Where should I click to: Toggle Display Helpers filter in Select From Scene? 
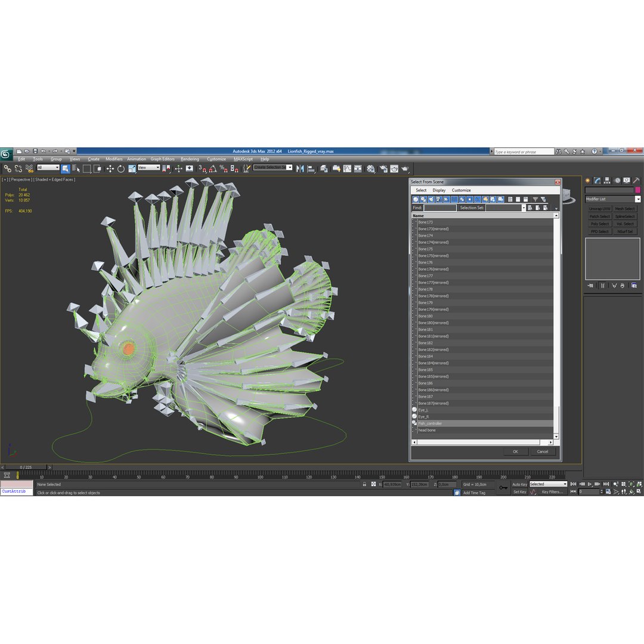447,199
